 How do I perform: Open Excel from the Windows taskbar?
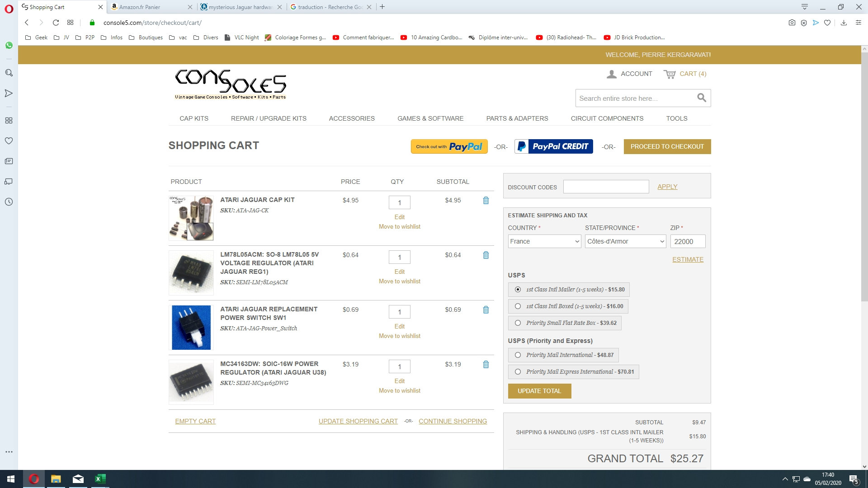(100, 479)
